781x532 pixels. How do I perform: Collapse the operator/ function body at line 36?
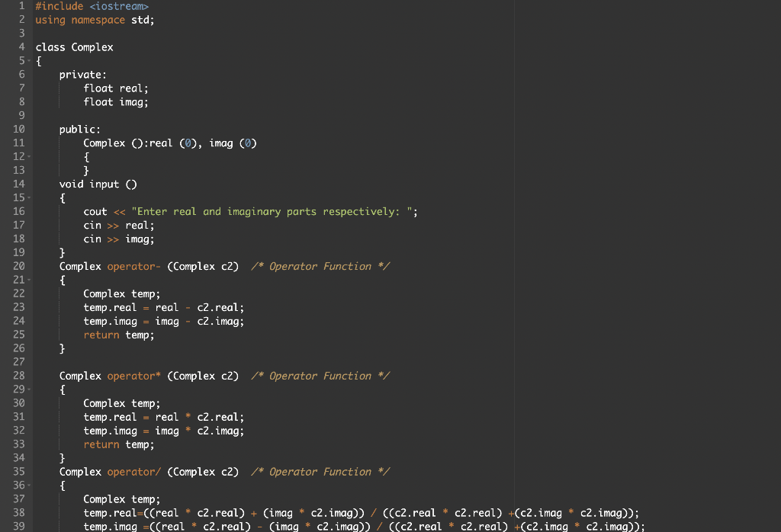tap(31, 486)
